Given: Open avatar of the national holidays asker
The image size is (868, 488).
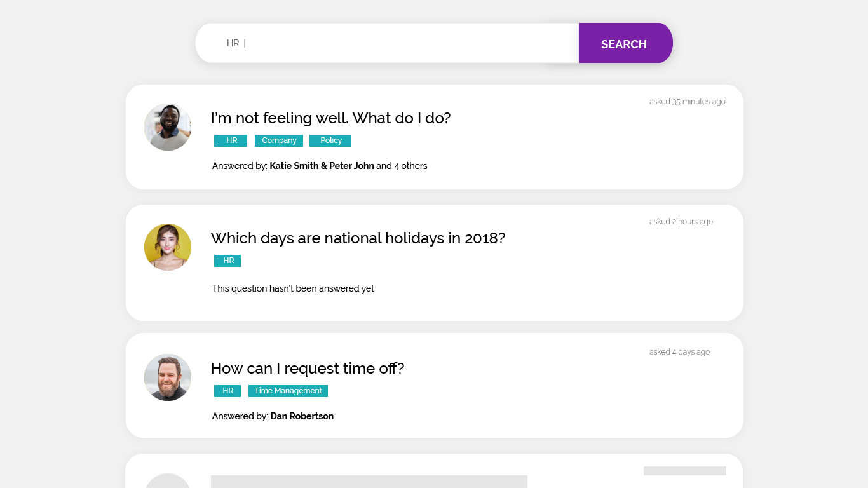Looking at the screenshot, I should coord(168,247).
